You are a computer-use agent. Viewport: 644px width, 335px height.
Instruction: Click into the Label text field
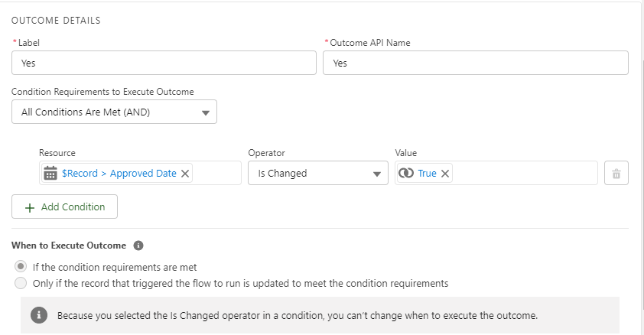(x=164, y=63)
